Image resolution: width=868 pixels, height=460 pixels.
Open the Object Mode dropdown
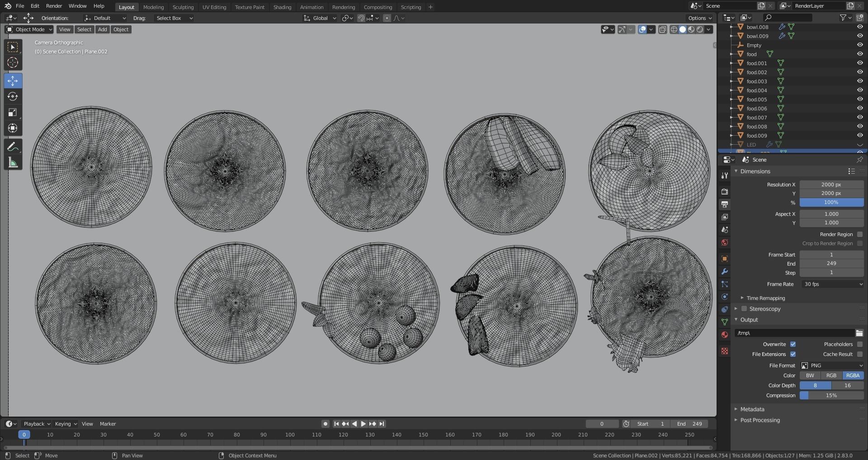(x=29, y=29)
